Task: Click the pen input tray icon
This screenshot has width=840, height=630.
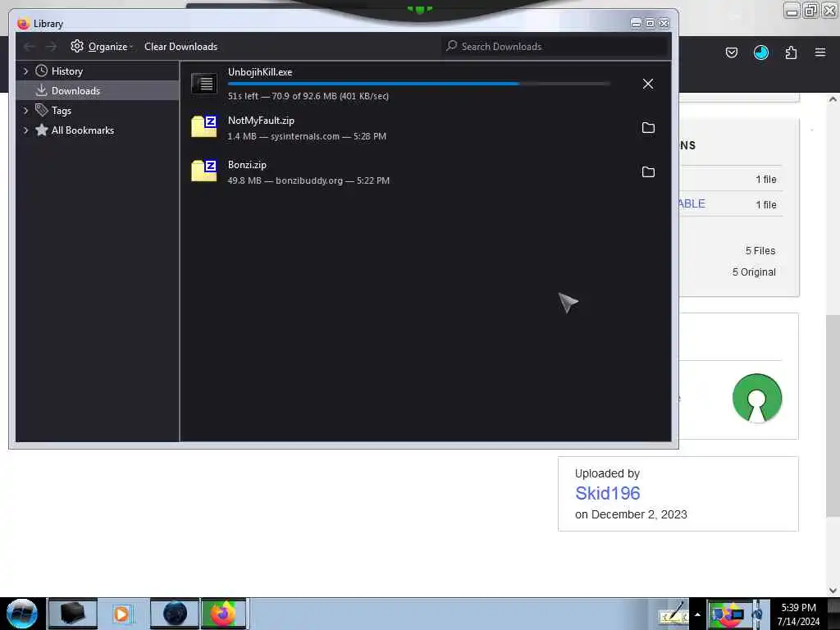Action: coord(673,614)
